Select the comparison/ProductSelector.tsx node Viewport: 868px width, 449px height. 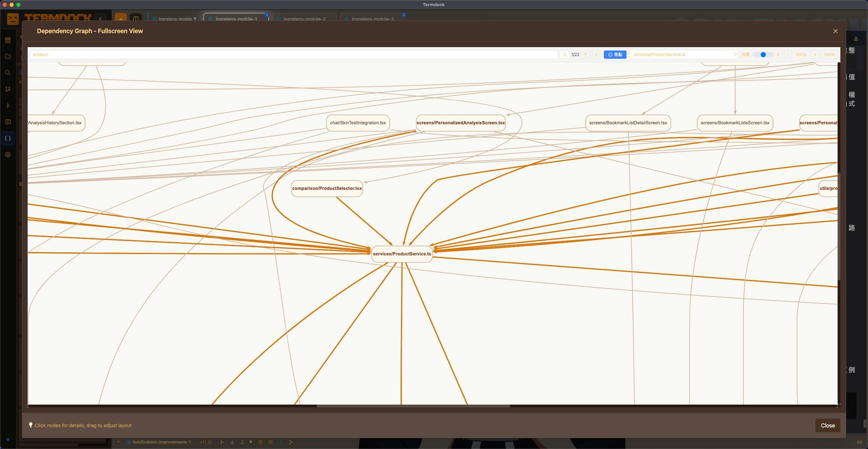point(327,188)
